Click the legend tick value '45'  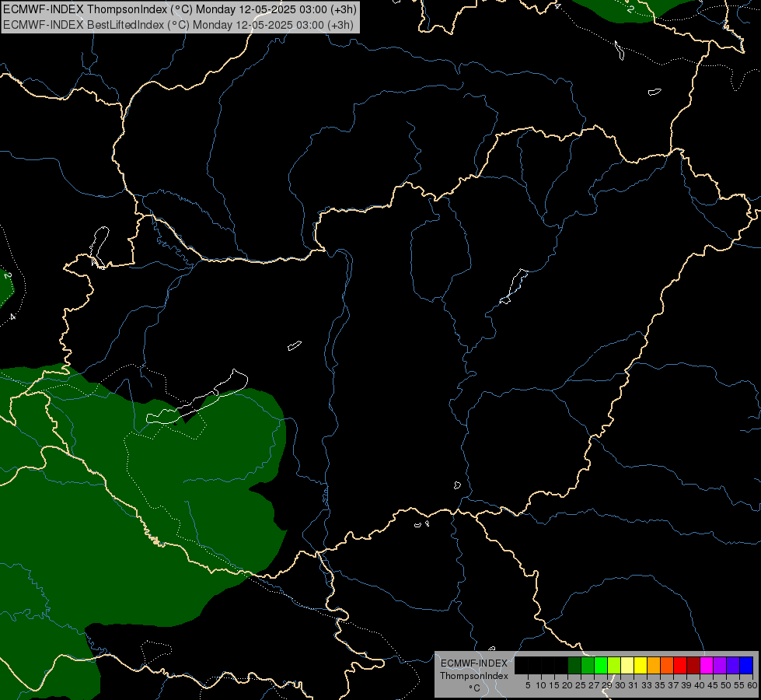713,685
